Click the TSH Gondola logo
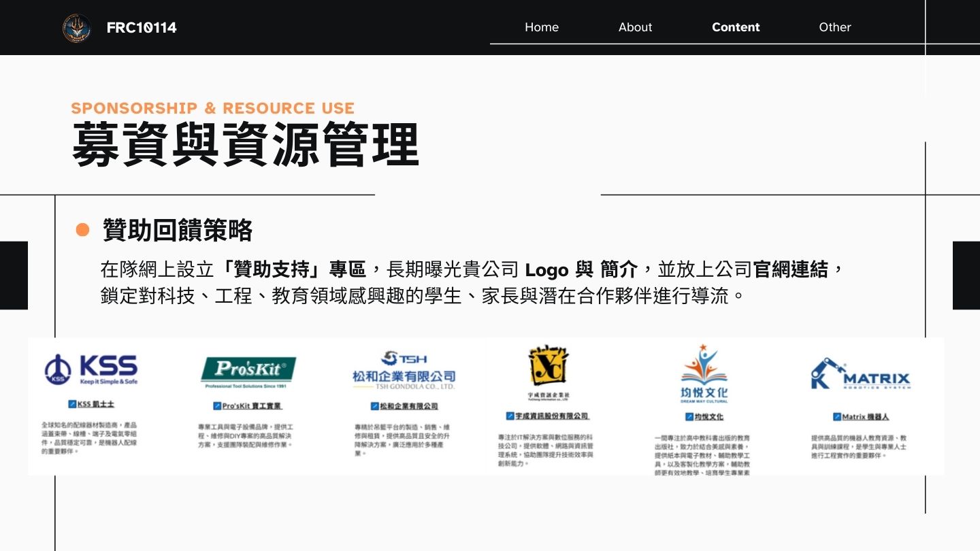Screen dimensions: 980x551 (x=404, y=369)
